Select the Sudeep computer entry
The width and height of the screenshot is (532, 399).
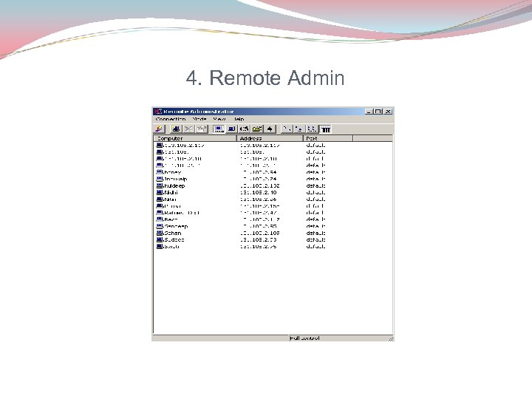[171, 240]
